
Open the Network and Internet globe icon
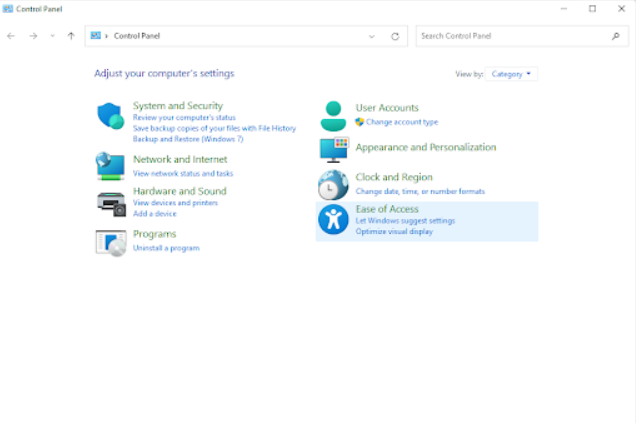110,166
